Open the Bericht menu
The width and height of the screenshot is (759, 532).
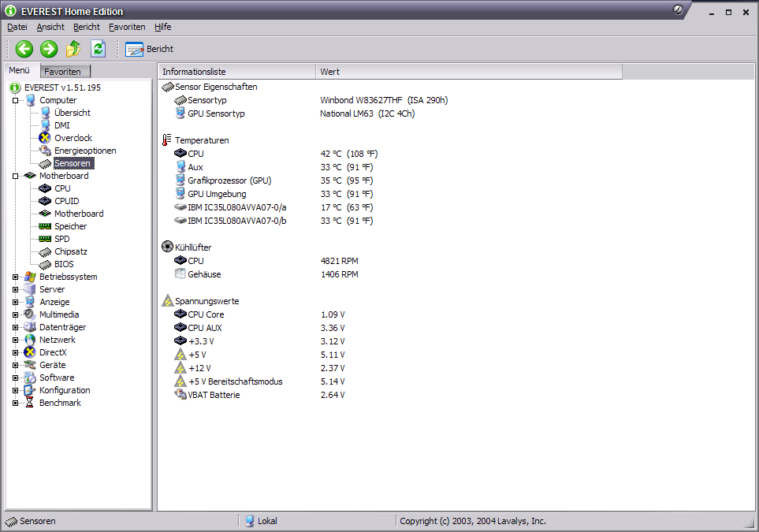pos(87,27)
